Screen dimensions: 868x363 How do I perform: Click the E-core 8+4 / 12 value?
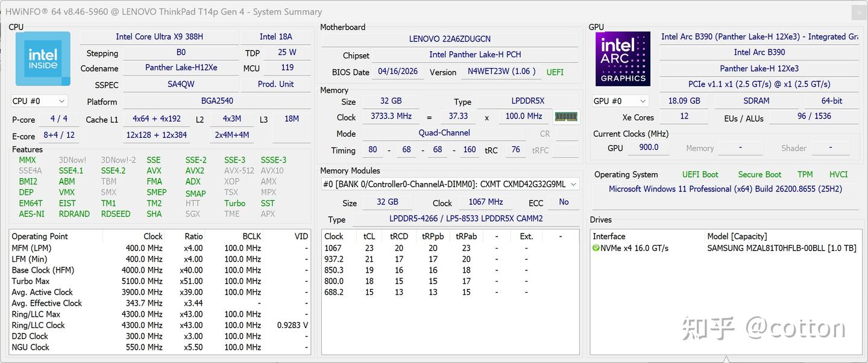click(x=59, y=135)
